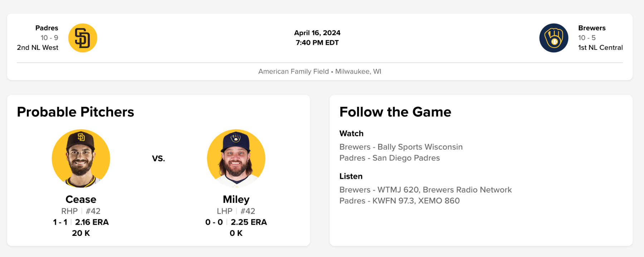Open the Padres team name link
The width and height of the screenshot is (644, 257).
47,28
